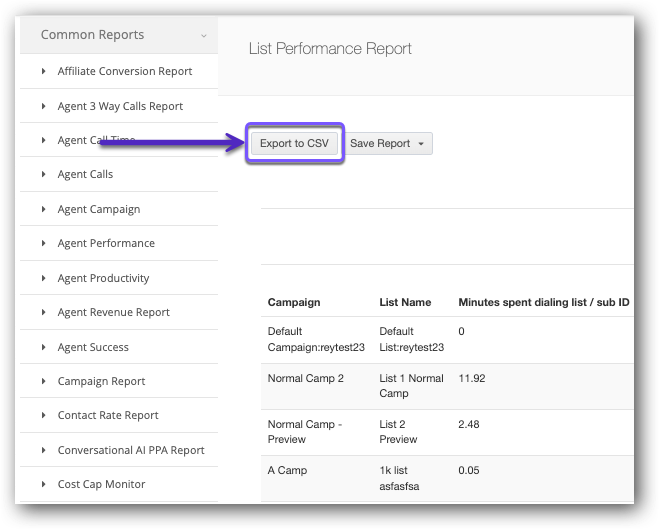
Task: Expand the Agent Productivity arrow
Action: click(x=43, y=278)
